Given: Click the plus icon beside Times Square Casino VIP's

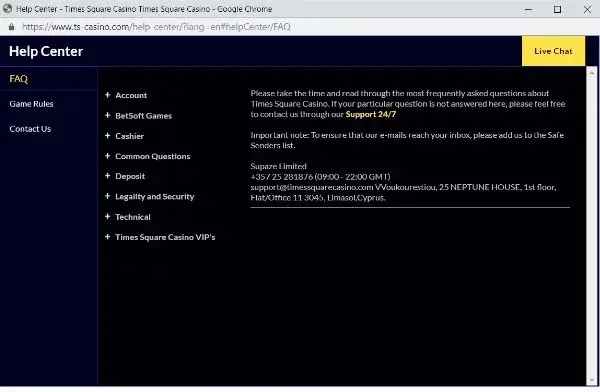Looking at the screenshot, I should pyautogui.click(x=108, y=237).
